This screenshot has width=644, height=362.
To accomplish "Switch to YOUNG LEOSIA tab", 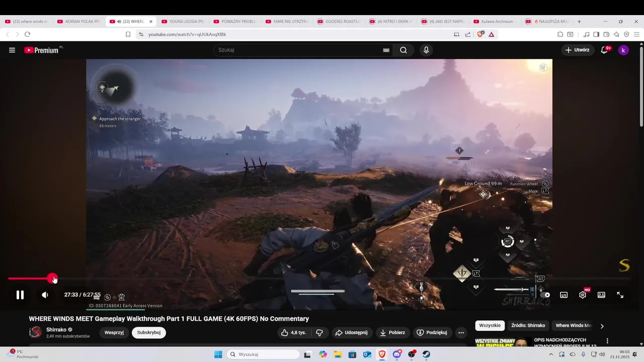I will click(x=183, y=22).
